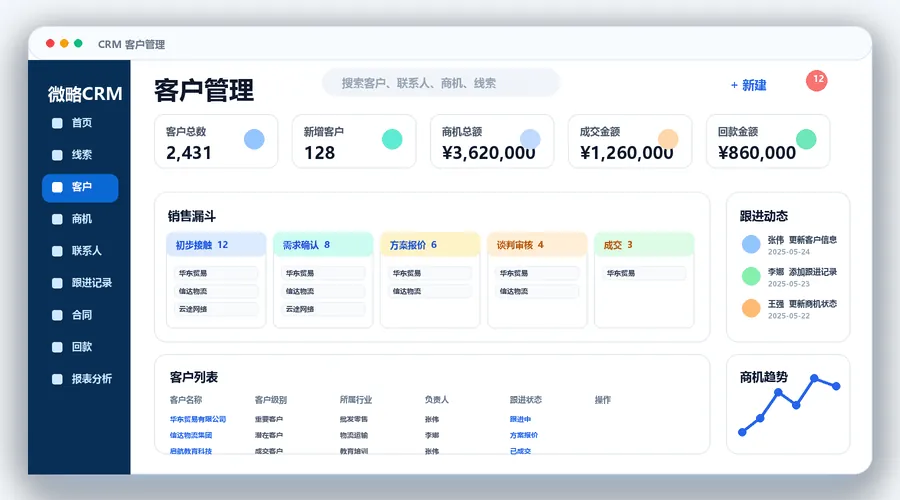The height and width of the screenshot is (500, 900).
Task: Click 张伟's blue avatar in 跟进动态
Action: pos(751,245)
